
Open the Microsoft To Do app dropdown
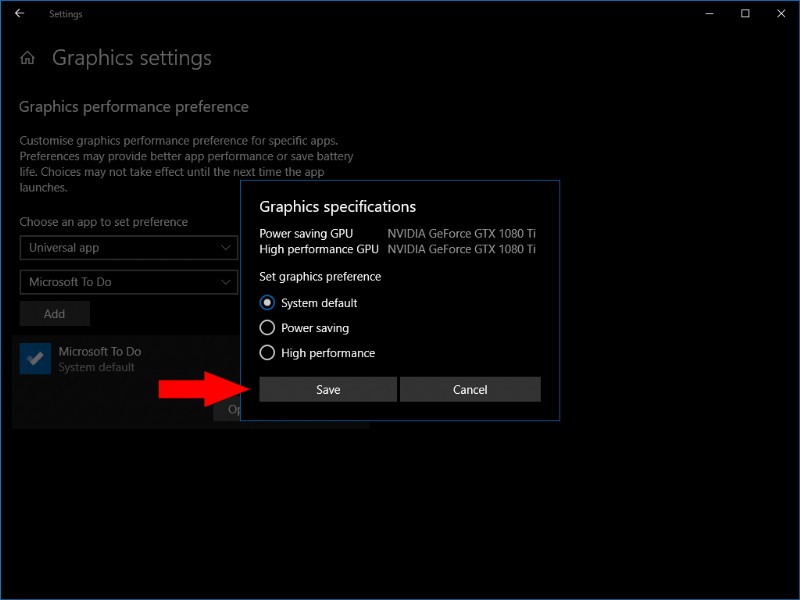pos(128,282)
